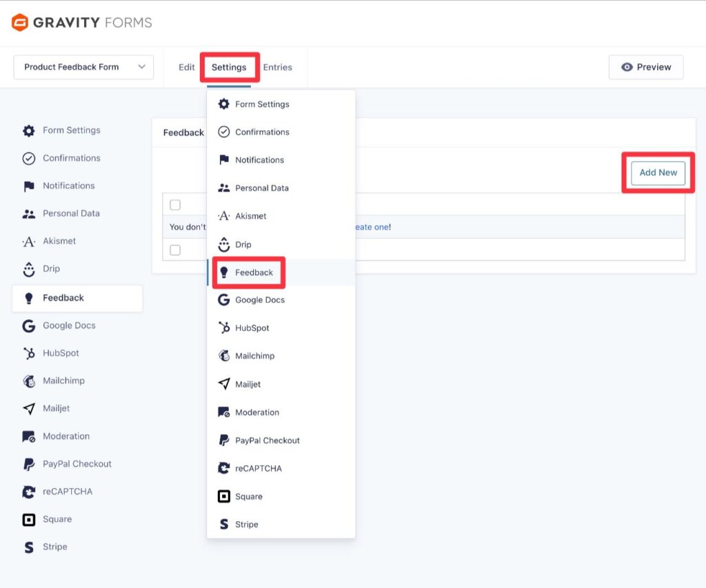706x588 pixels.
Task: Switch to the Edit tab
Action: pos(186,67)
